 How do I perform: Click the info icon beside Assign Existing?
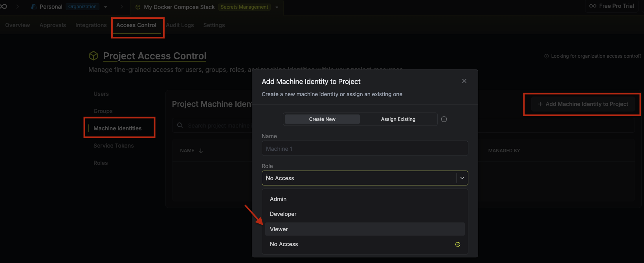coord(444,119)
